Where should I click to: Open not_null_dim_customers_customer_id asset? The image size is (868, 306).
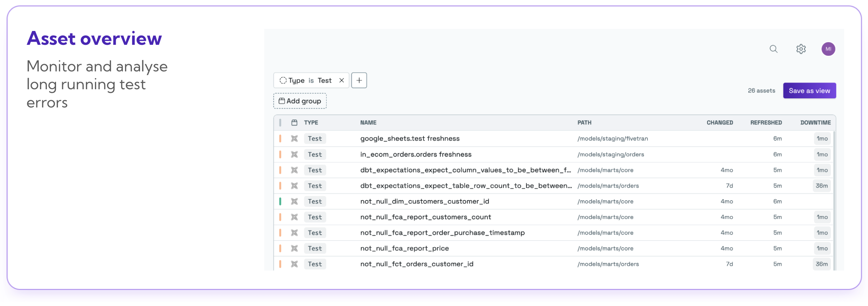point(425,201)
